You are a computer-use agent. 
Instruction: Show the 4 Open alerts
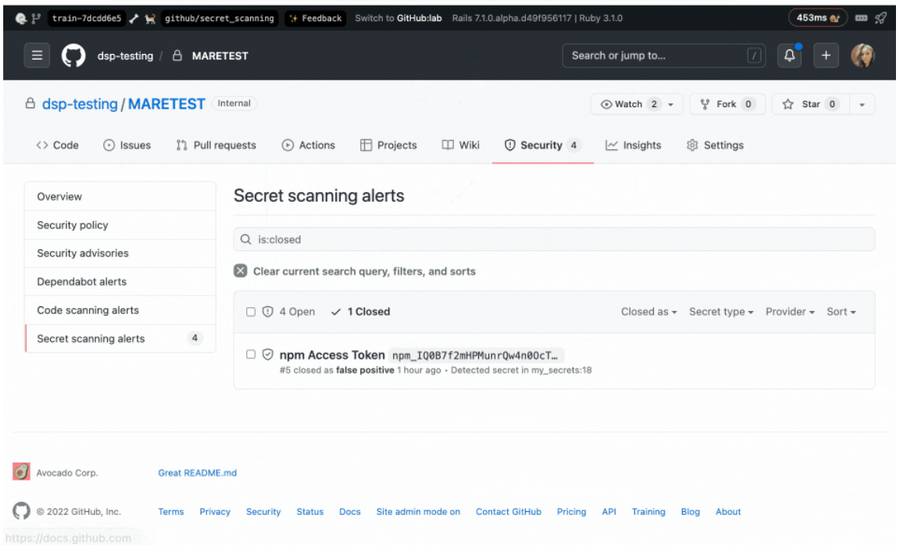tap(289, 312)
